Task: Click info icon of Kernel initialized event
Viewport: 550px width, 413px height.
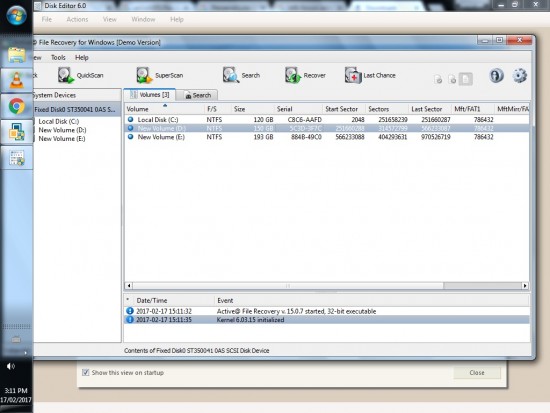Action: tap(130, 320)
